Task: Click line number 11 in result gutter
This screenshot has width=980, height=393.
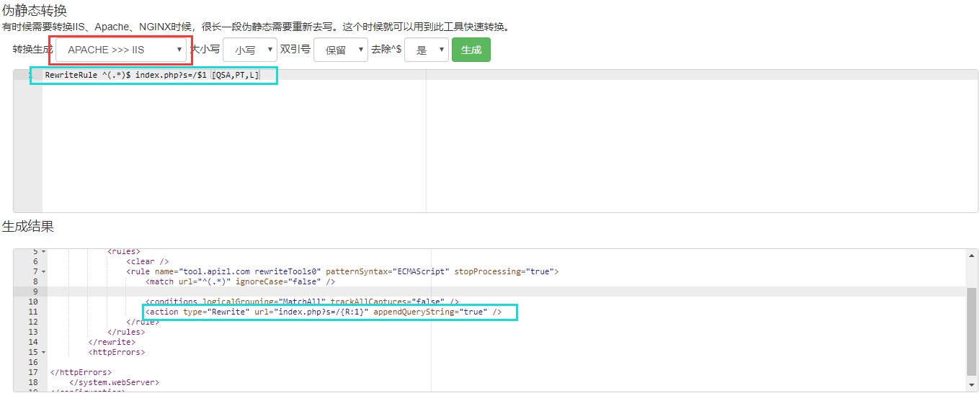Action: pyautogui.click(x=32, y=312)
